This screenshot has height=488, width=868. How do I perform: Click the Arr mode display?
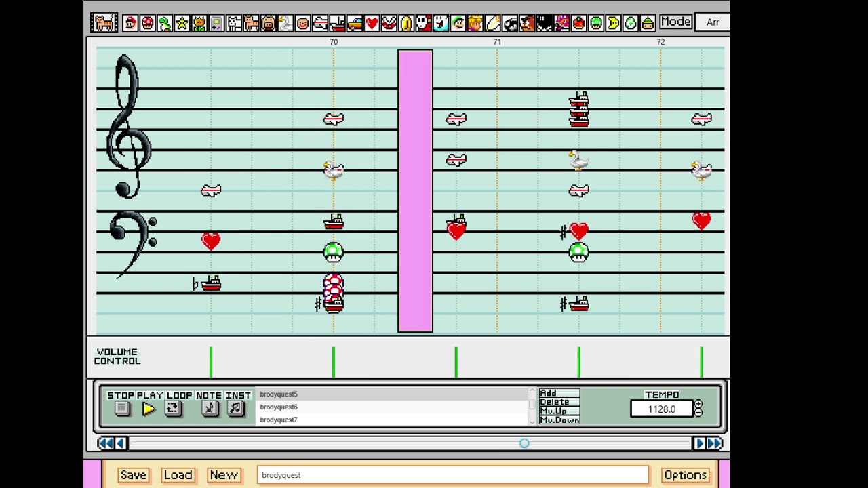(712, 22)
